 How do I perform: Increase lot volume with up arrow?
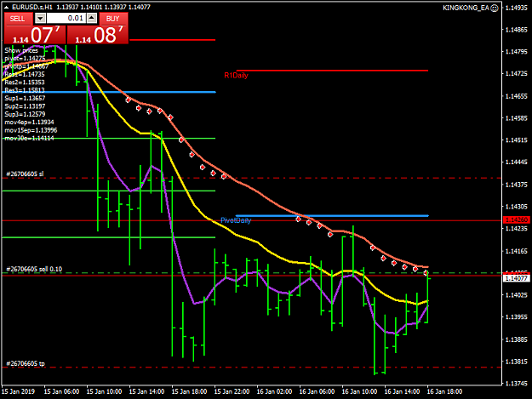(92, 19)
